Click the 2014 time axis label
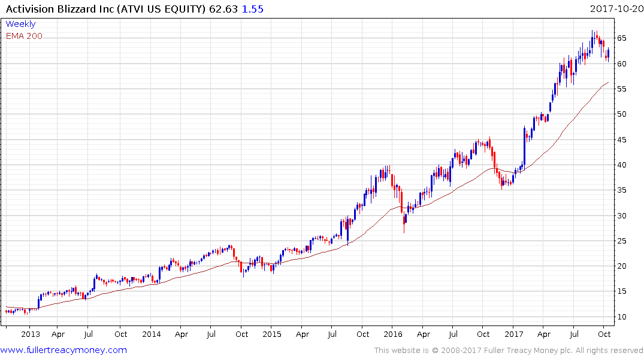This screenshot has height=359, width=644. click(x=151, y=334)
